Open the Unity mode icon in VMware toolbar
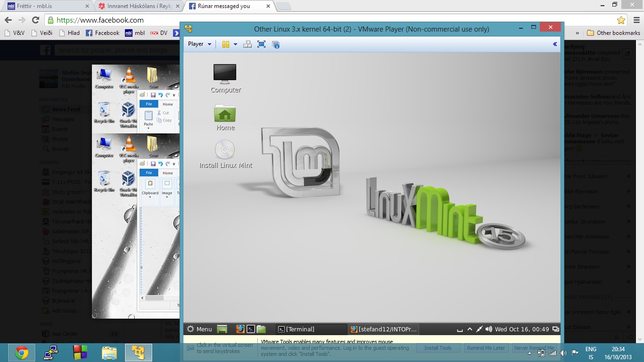Viewport: 644px width, 362px height. 276,44
